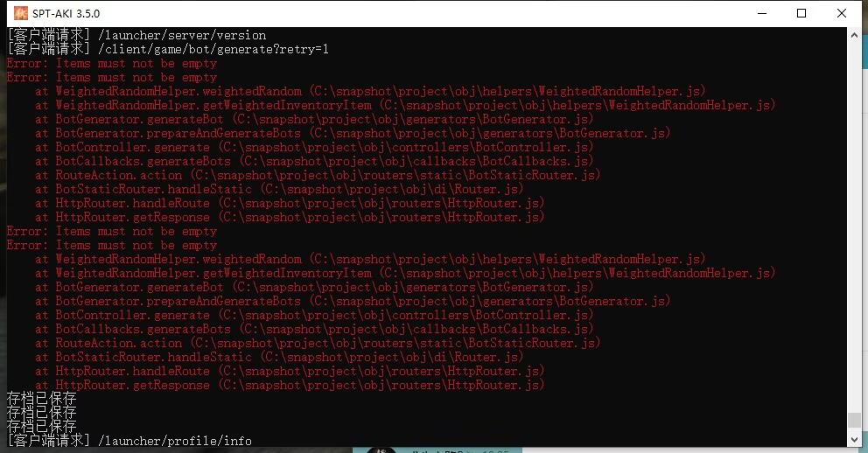Screen dimensions: 868x453
Task: Click the first getWeightedInventoryItem stack line
Action: (405, 105)
